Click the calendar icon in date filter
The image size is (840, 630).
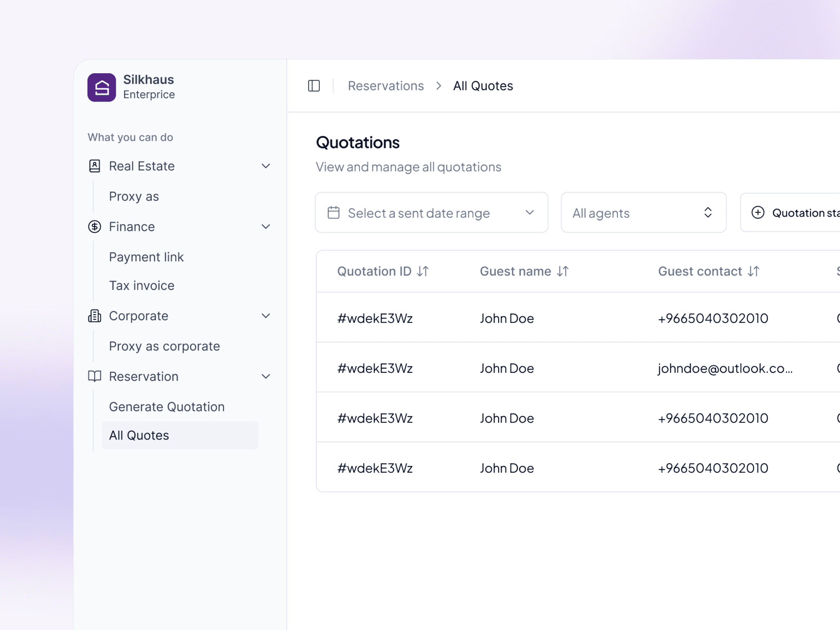coord(333,213)
